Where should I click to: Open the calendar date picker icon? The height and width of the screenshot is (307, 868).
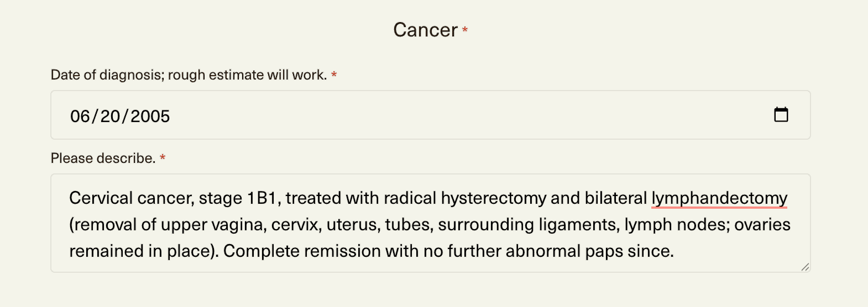point(781,115)
